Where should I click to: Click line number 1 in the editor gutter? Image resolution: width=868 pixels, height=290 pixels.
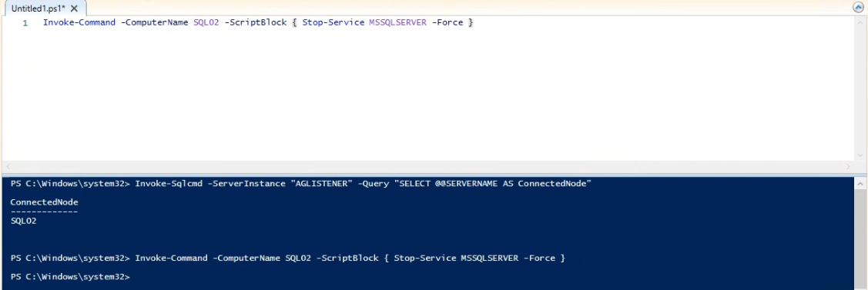(25, 23)
